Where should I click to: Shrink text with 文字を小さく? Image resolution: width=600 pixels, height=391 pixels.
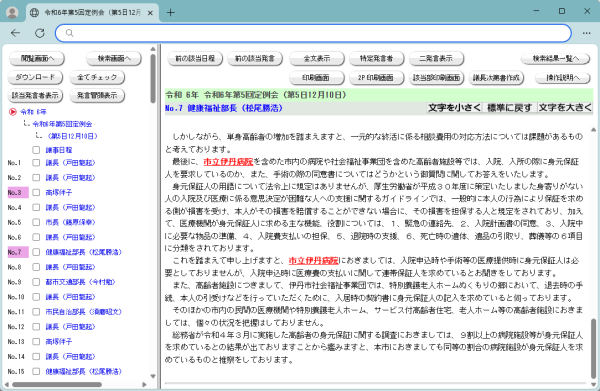(454, 108)
